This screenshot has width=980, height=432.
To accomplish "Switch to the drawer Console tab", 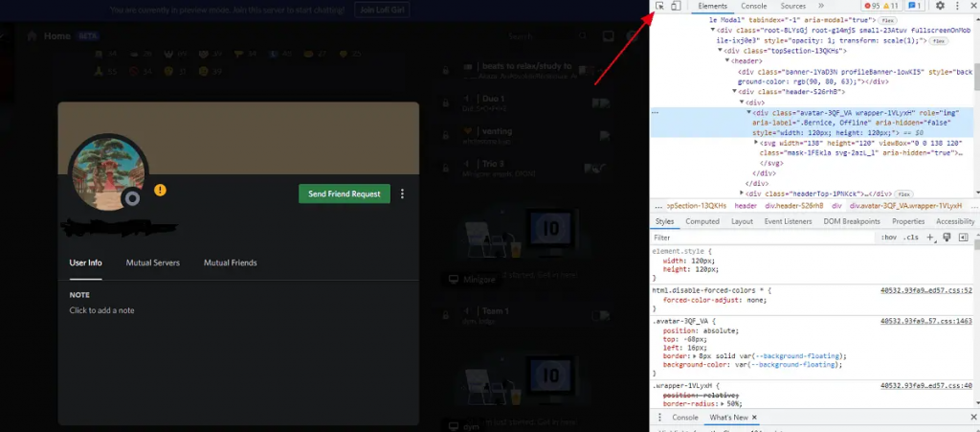I will tap(685, 417).
